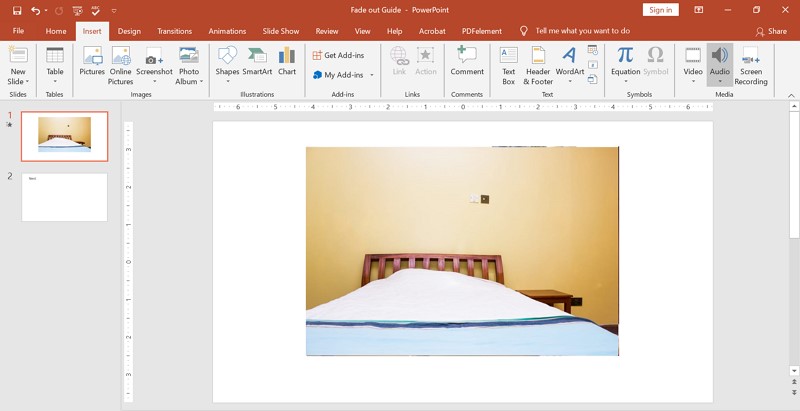The height and width of the screenshot is (411, 800).
Task: Switch to the Design tab
Action: (129, 31)
